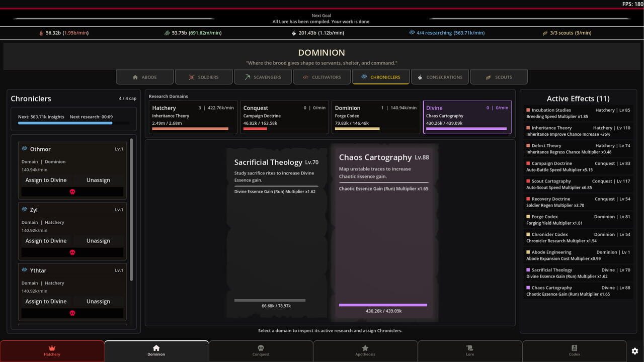Select the Chaos Cartography research card
Screen dimensions: 644x362
(383, 233)
